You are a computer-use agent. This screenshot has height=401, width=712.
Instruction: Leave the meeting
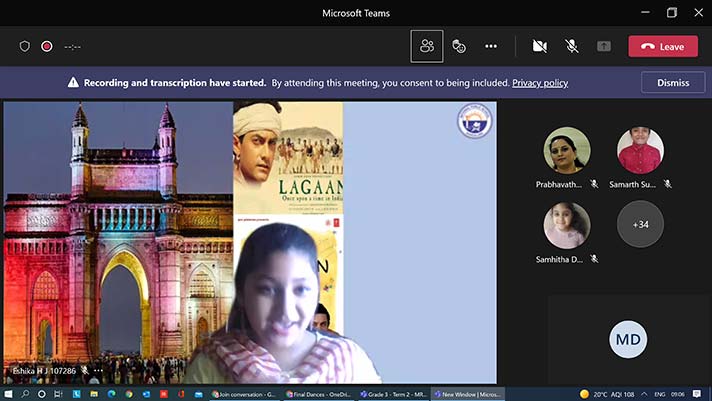tap(663, 46)
